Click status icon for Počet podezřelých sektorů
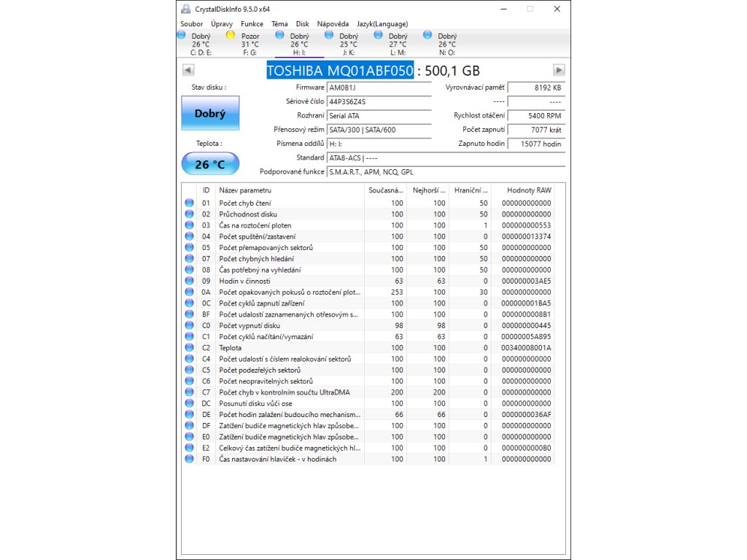Viewport: 747px width, 560px height. click(x=189, y=370)
